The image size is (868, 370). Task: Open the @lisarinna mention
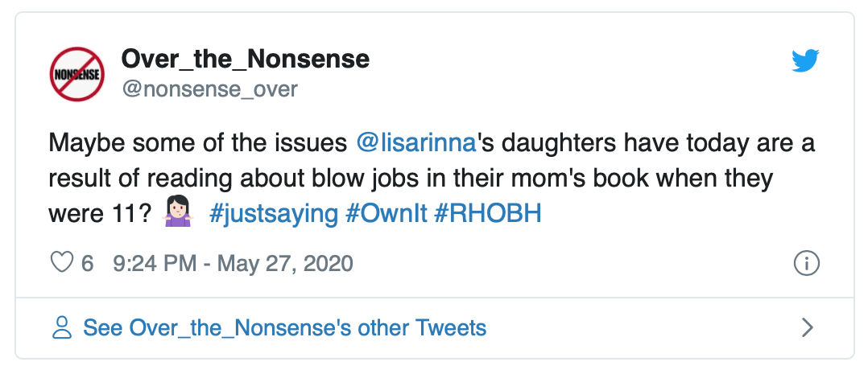(x=417, y=144)
